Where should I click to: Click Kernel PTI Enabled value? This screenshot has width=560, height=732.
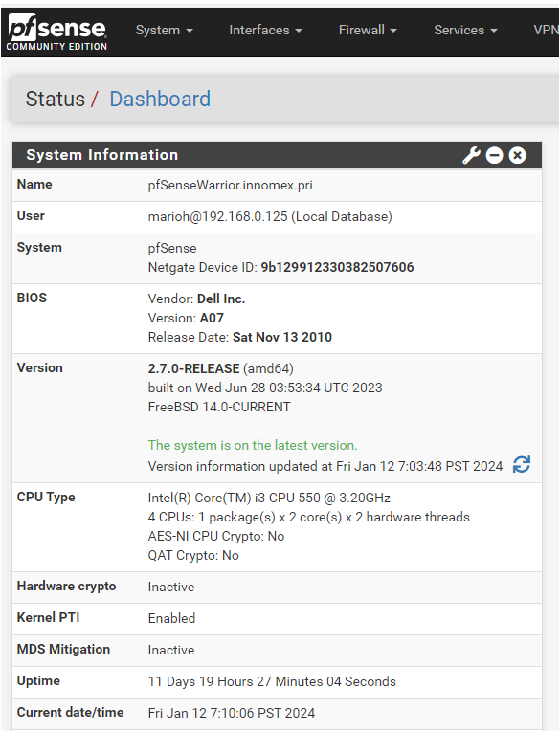(x=171, y=618)
